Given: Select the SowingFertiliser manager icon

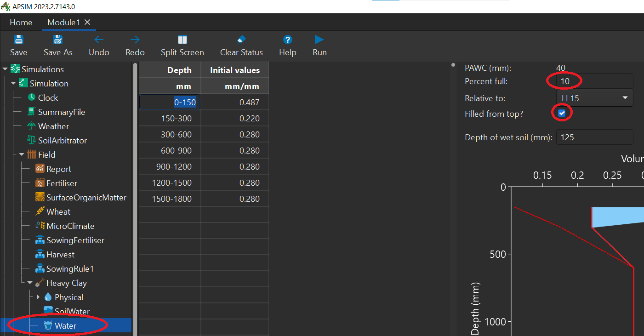Looking at the screenshot, I should click(40, 240).
